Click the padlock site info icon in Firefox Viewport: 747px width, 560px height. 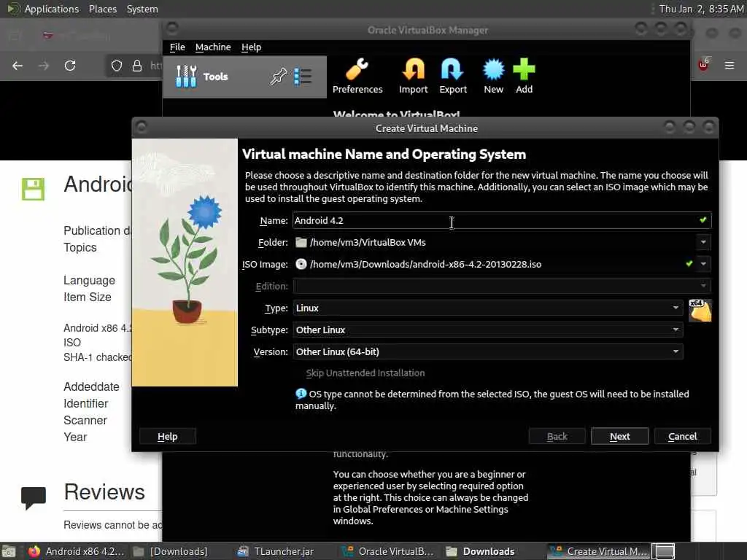137,66
